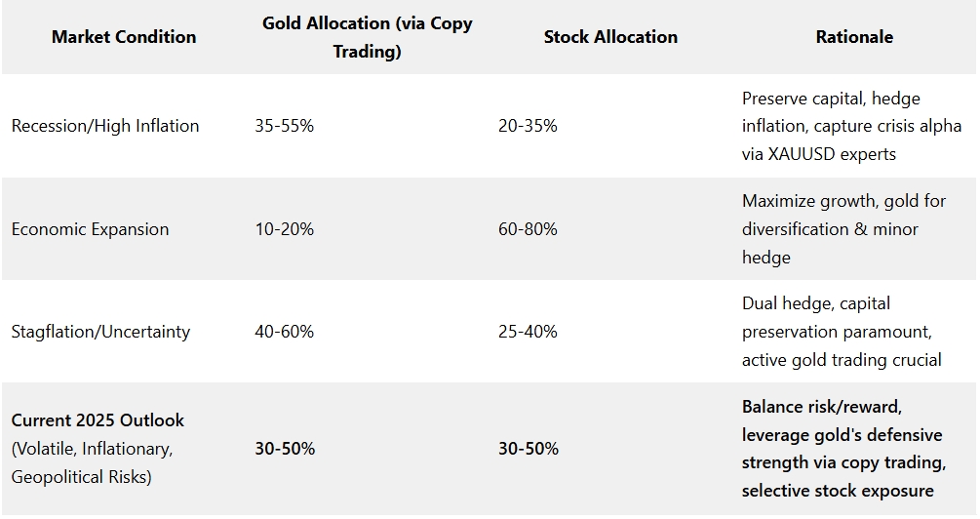This screenshot has height=519, width=980.
Task: Click the 35-55% gold allocation cell
Action: click(284, 126)
